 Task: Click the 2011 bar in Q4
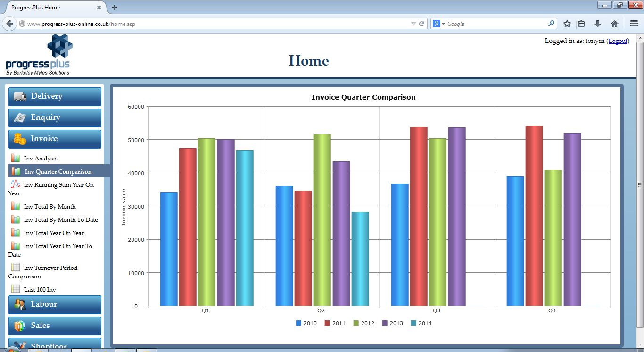coord(534,216)
